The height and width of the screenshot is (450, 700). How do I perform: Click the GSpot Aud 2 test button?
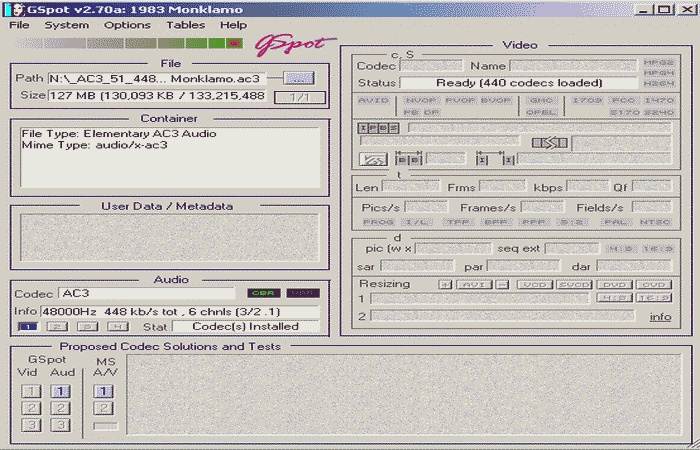coord(61,408)
